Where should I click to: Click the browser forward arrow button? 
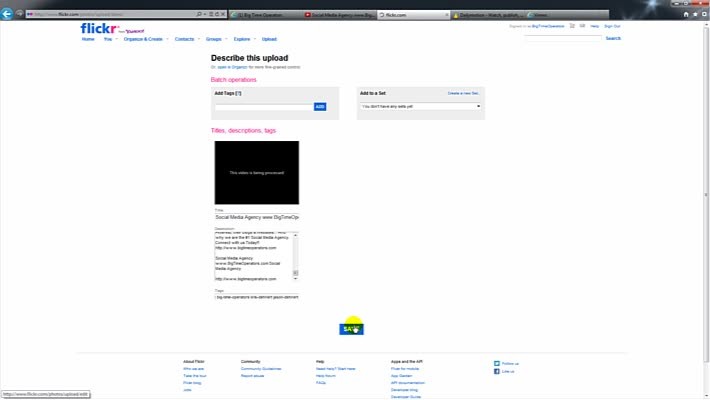(x=19, y=14)
